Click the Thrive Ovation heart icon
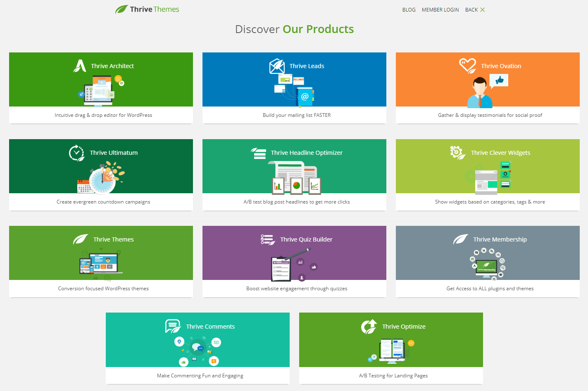The height and width of the screenshot is (391, 588). pyautogui.click(x=468, y=66)
